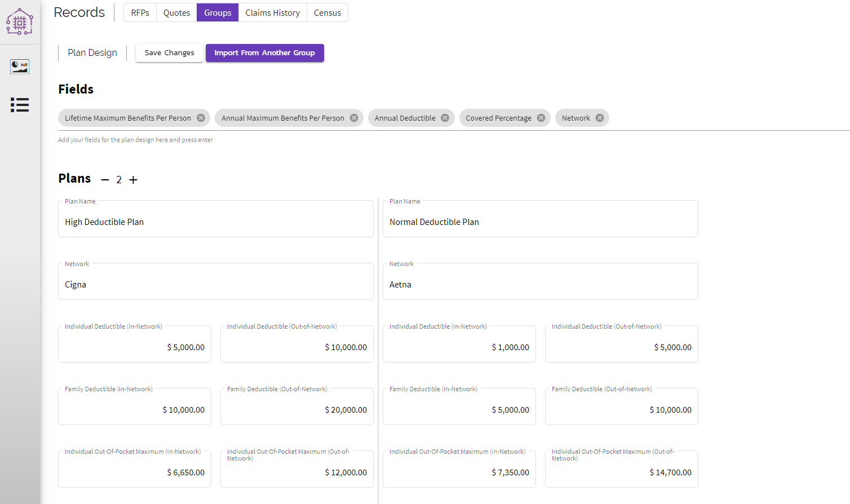Click the Save Changes button
This screenshot has height=504, width=850.
point(169,52)
